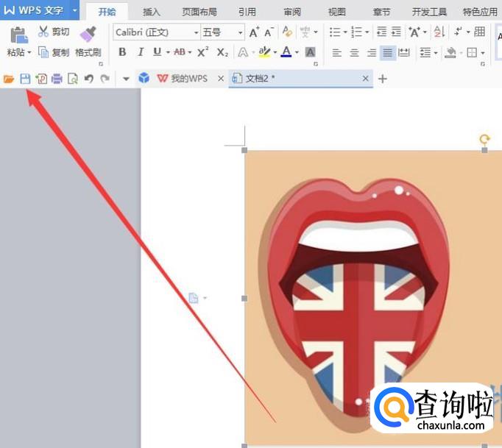
Task: Expand the Calibri font name dropdown
Action: [196, 32]
